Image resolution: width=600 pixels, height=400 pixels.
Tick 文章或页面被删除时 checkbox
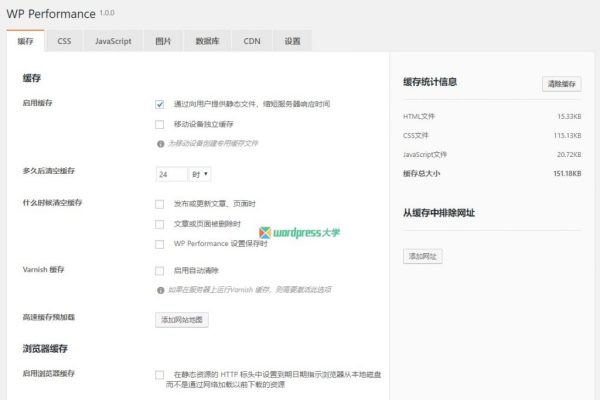click(160, 223)
